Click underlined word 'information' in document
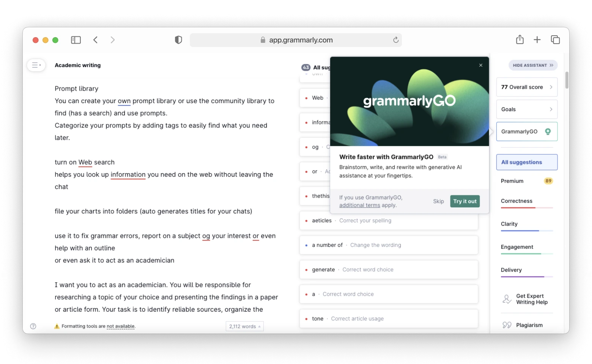The image size is (592, 364). pos(128,174)
